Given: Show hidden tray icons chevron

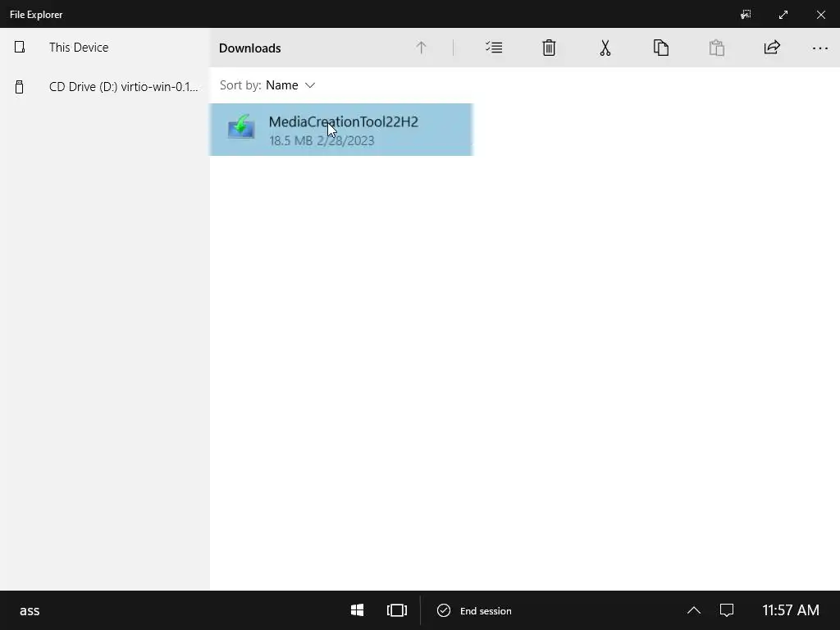Looking at the screenshot, I should (x=694, y=610).
